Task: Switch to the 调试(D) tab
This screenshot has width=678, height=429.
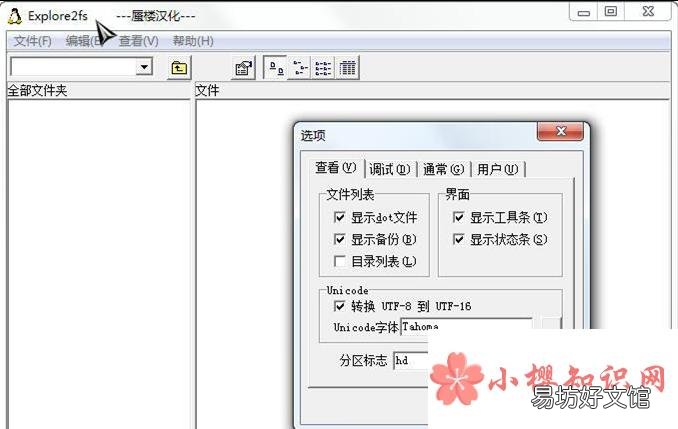Action: tap(390, 169)
